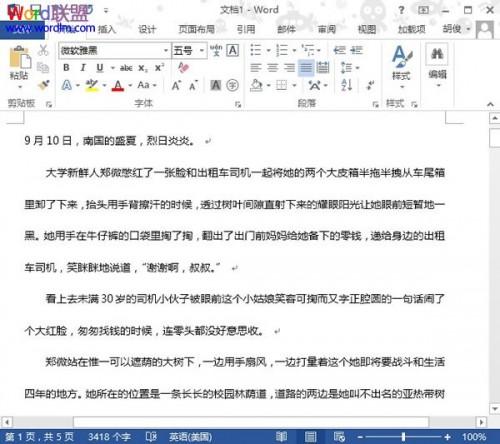Click the Phonetic Guide icon

216,50
